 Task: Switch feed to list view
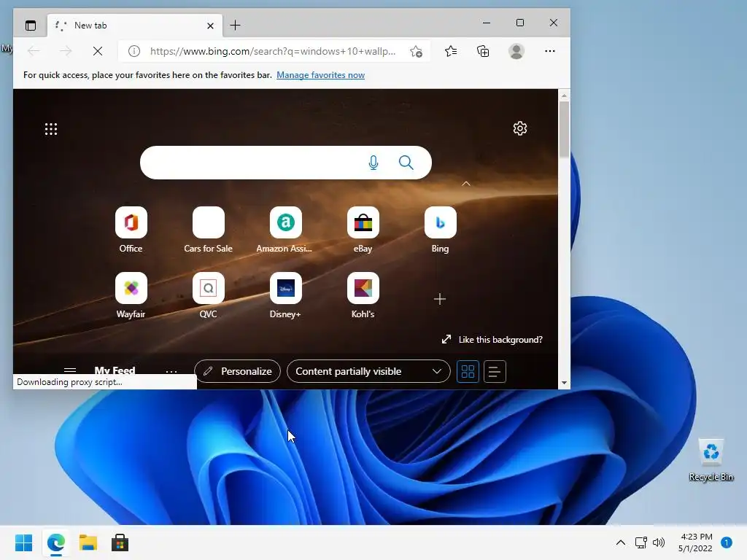(495, 371)
